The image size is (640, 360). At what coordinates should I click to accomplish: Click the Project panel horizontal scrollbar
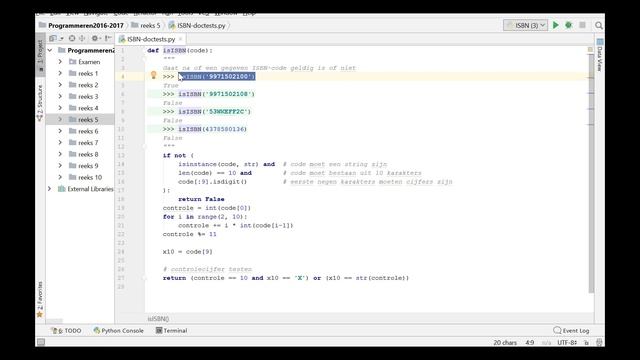tap(54, 321)
